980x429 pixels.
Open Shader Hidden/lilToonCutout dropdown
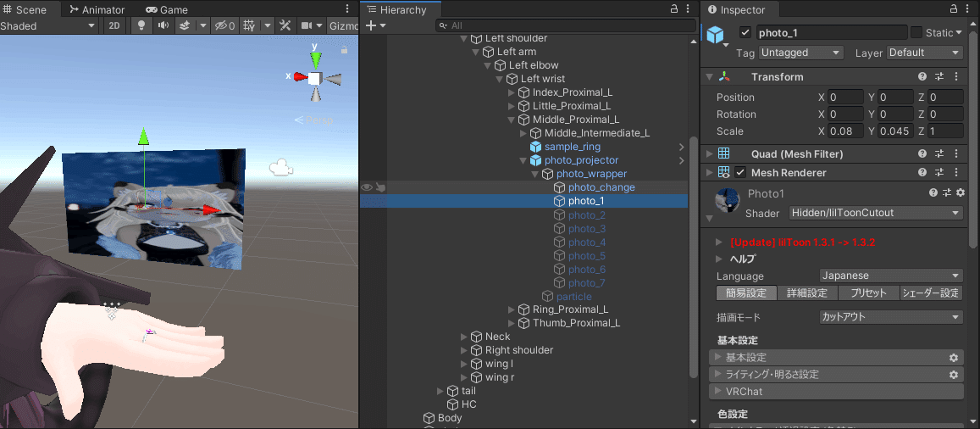coord(875,213)
